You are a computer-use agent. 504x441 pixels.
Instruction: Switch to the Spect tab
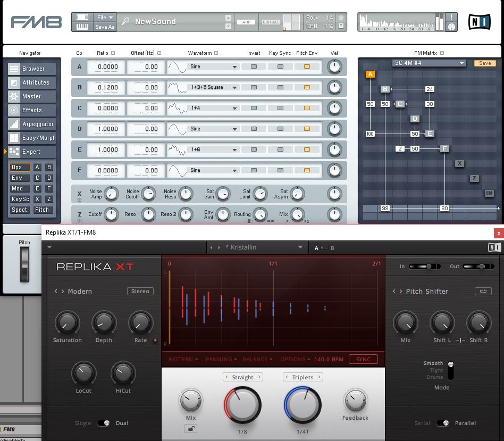[x=20, y=210]
